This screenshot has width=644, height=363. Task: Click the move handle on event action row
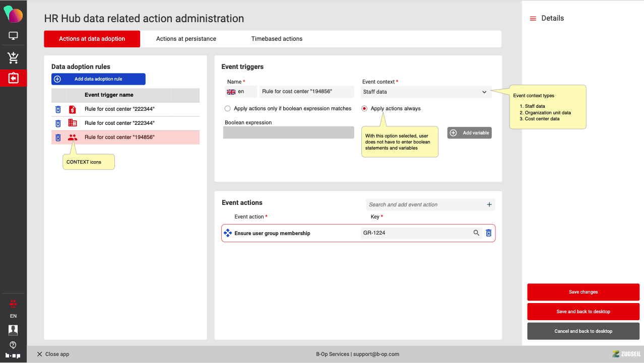click(227, 233)
